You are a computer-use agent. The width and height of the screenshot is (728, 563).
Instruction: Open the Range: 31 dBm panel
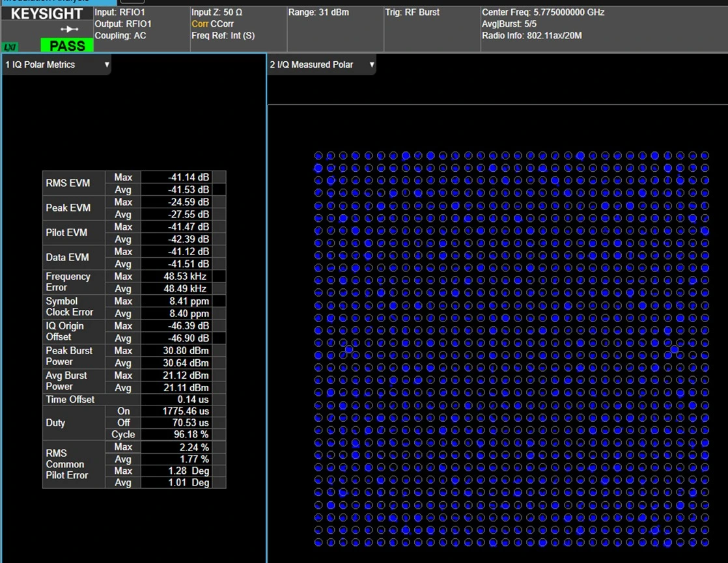pyautogui.click(x=318, y=12)
